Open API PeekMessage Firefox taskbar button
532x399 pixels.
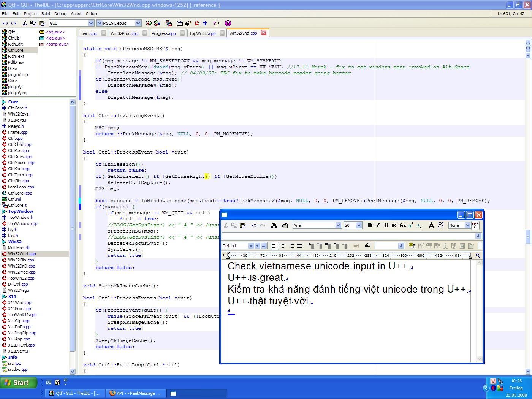click(135, 393)
